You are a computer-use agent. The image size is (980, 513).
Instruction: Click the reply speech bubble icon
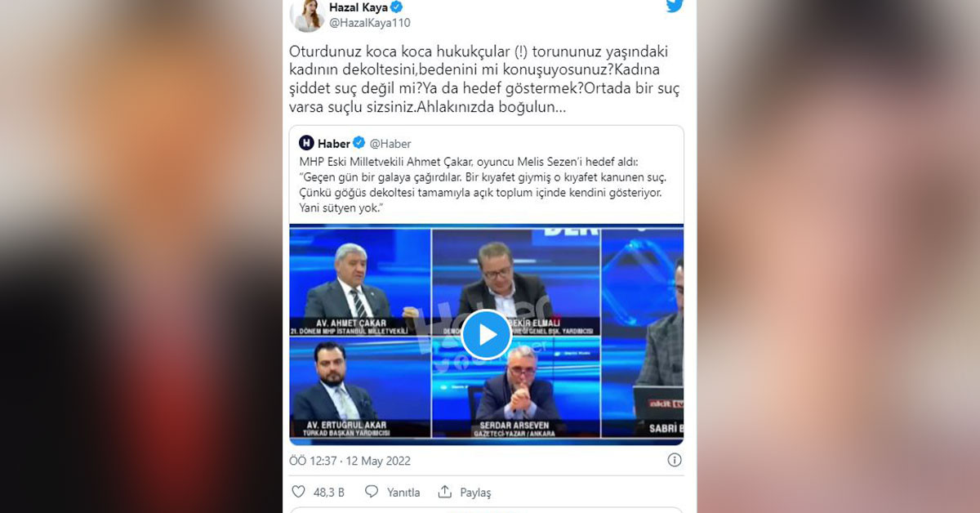point(372,492)
